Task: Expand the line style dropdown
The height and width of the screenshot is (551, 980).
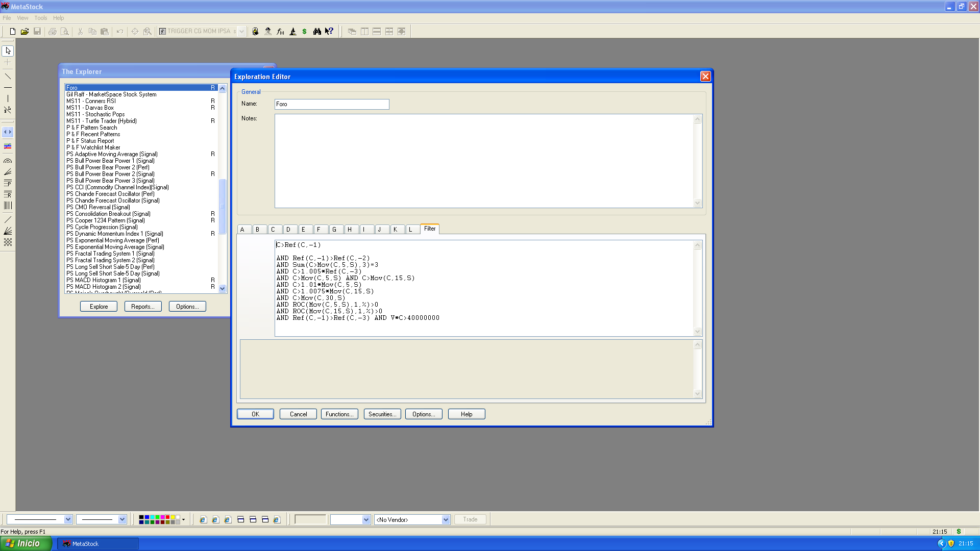Action: pos(68,519)
